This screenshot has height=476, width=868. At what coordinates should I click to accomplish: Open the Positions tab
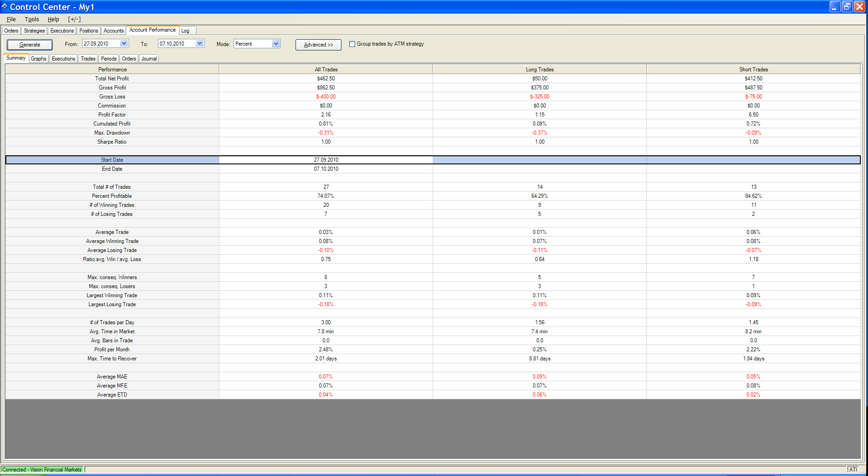88,31
